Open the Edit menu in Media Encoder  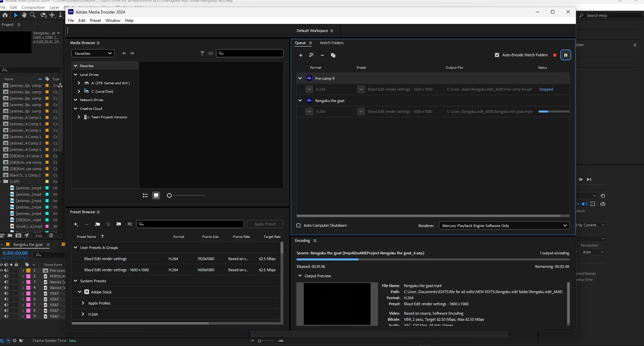[82, 21]
